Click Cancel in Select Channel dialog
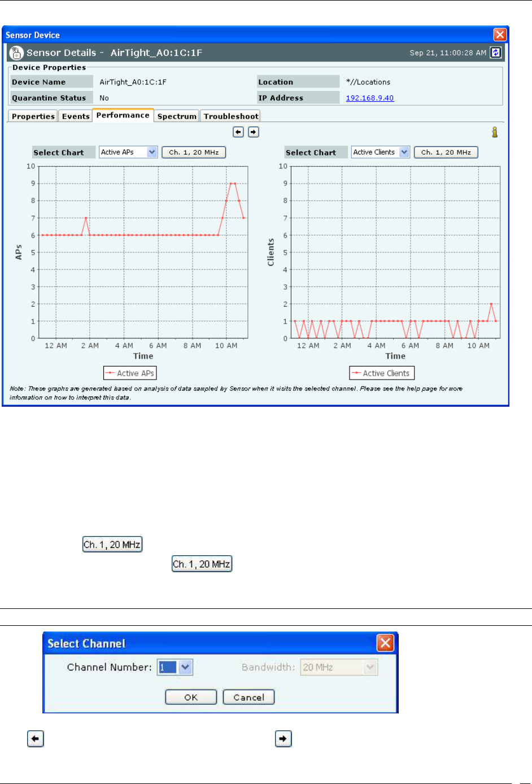 (248, 697)
